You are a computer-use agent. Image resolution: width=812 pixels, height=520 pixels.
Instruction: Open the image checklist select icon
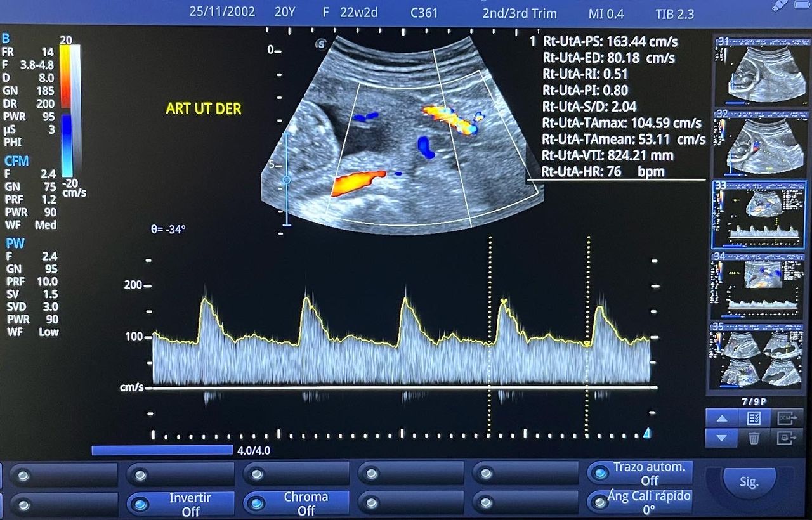754,418
